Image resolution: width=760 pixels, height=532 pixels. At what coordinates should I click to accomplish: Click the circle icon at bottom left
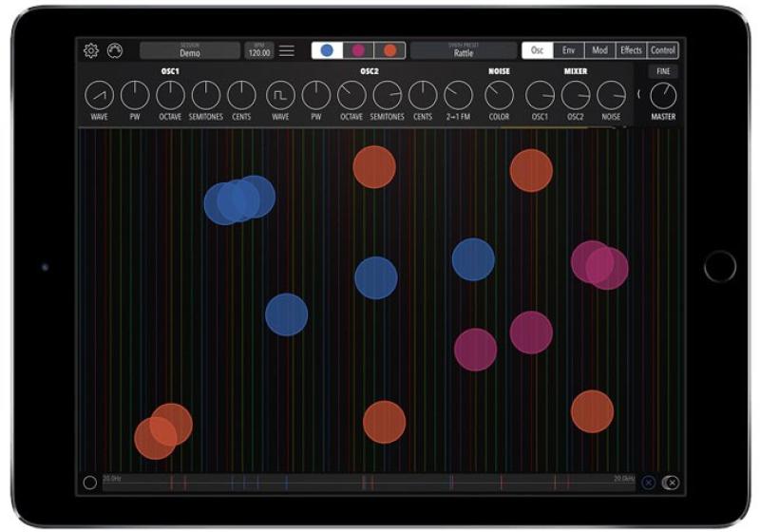tap(90, 483)
